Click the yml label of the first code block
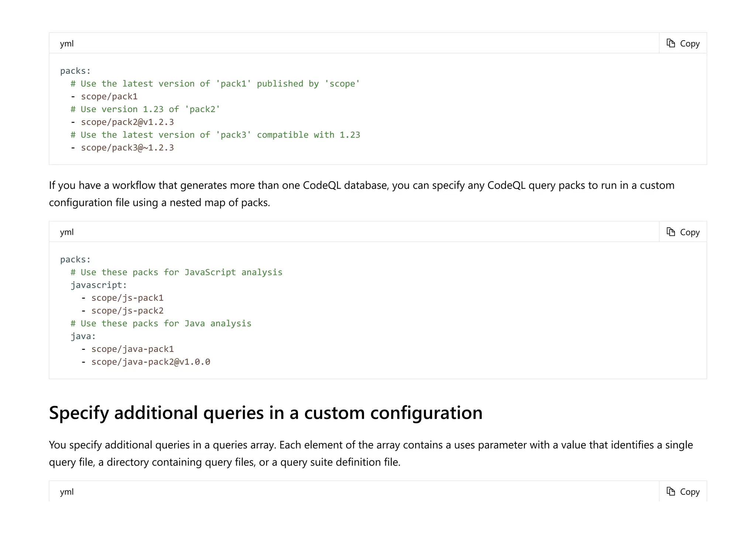Viewport: 756px width, 535px height. coord(67,44)
